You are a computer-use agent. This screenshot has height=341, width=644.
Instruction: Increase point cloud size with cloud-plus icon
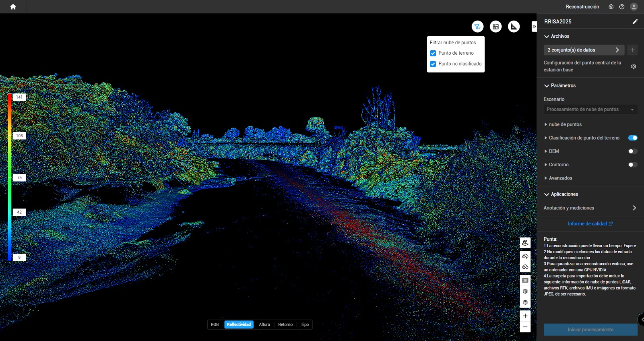coord(525,256)
